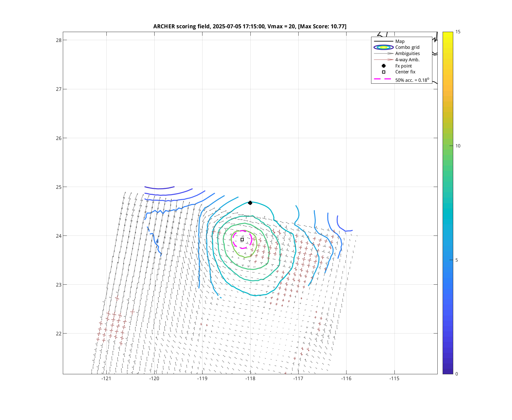Click the longitude tick label -117

click(x=298, y=379)
